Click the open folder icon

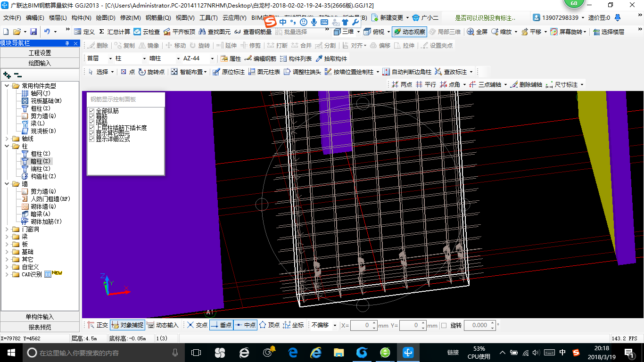click(17, 32)
